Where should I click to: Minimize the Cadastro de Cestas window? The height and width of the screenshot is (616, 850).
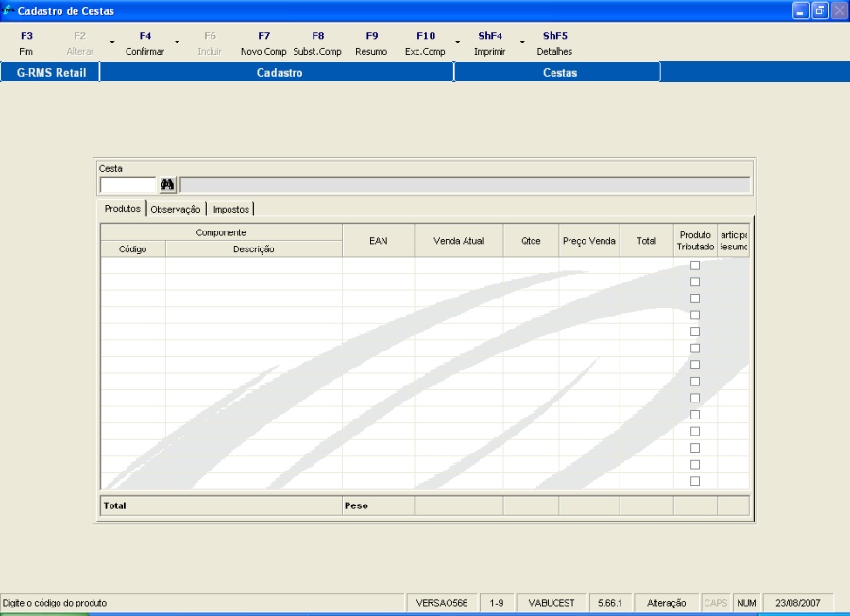801,10
